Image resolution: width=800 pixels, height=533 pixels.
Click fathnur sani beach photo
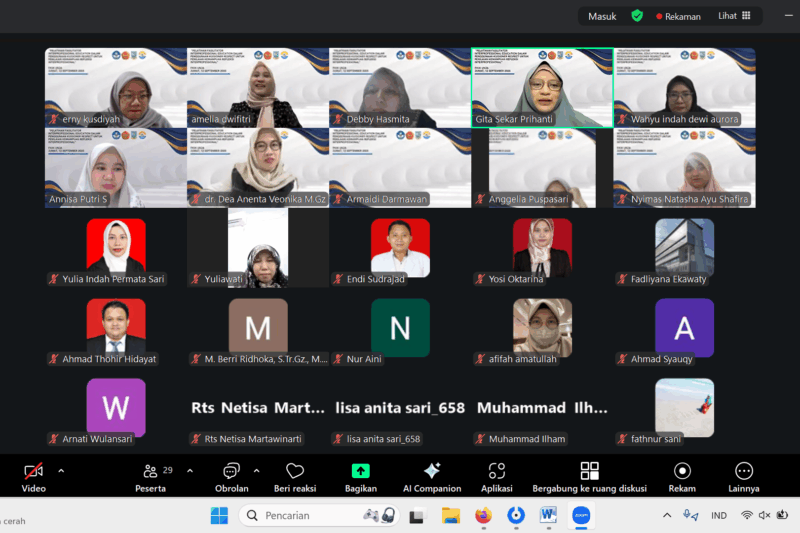pyautogui.click(x=685, y=406)
